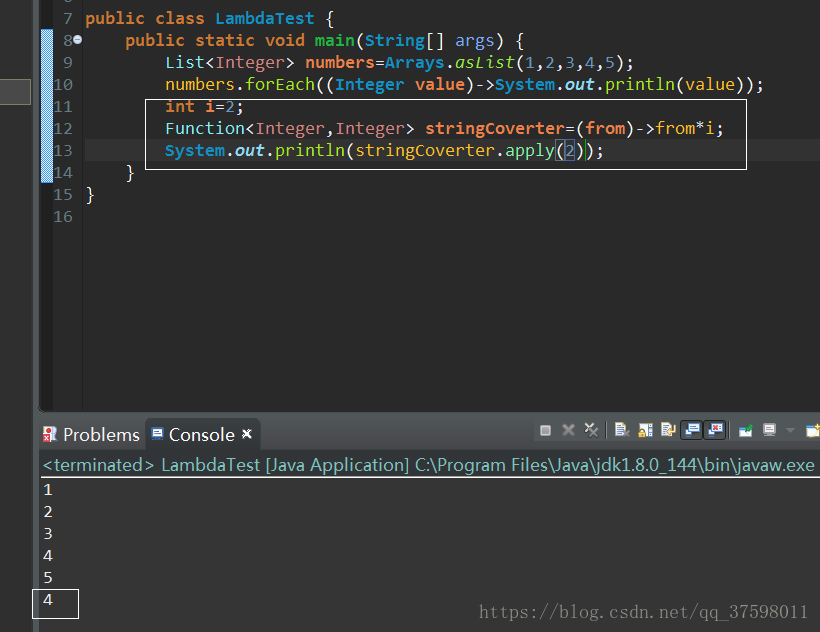Click line number 7 in gutter
This screenshot has height=632, width=820.
67,19
